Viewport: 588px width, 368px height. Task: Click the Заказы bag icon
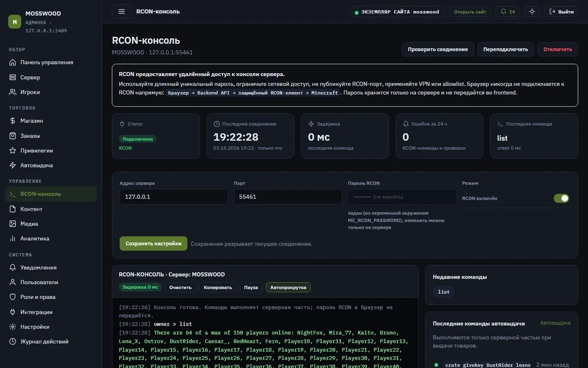pyautogui.click(x=13, y=136)
